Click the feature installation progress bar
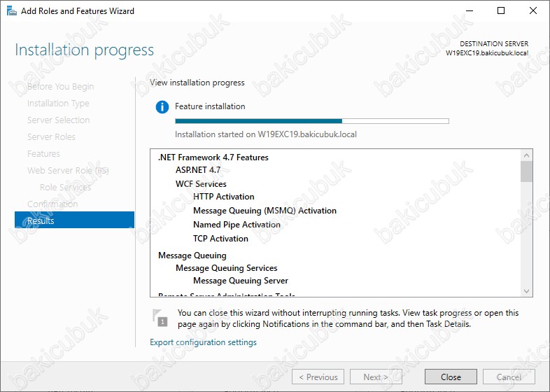 pos(312,121)
